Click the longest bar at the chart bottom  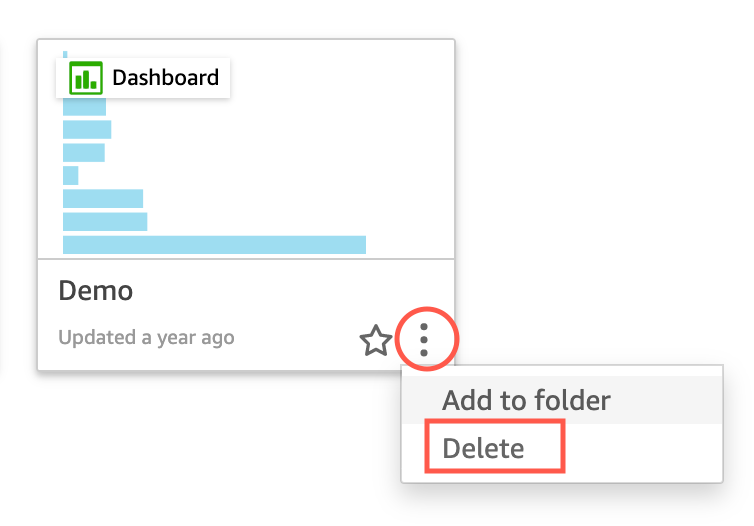click(214, 245)
